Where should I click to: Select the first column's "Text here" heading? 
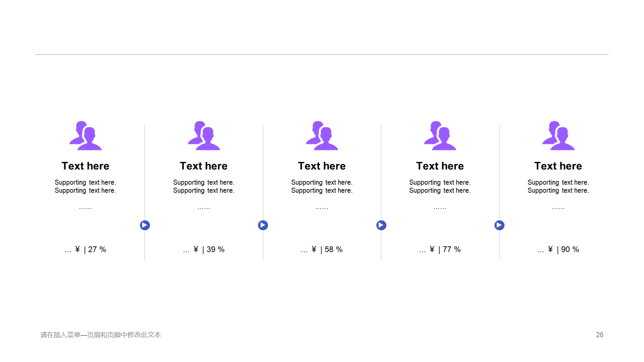(x=86, y=166)
